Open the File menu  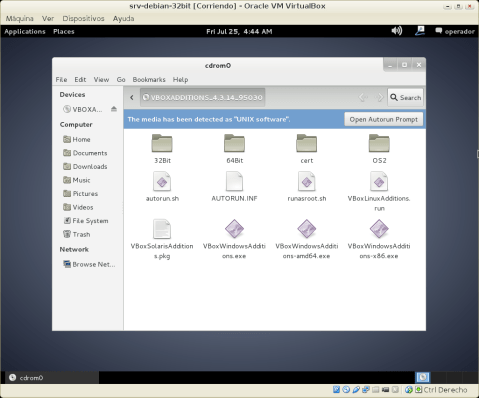61,80
